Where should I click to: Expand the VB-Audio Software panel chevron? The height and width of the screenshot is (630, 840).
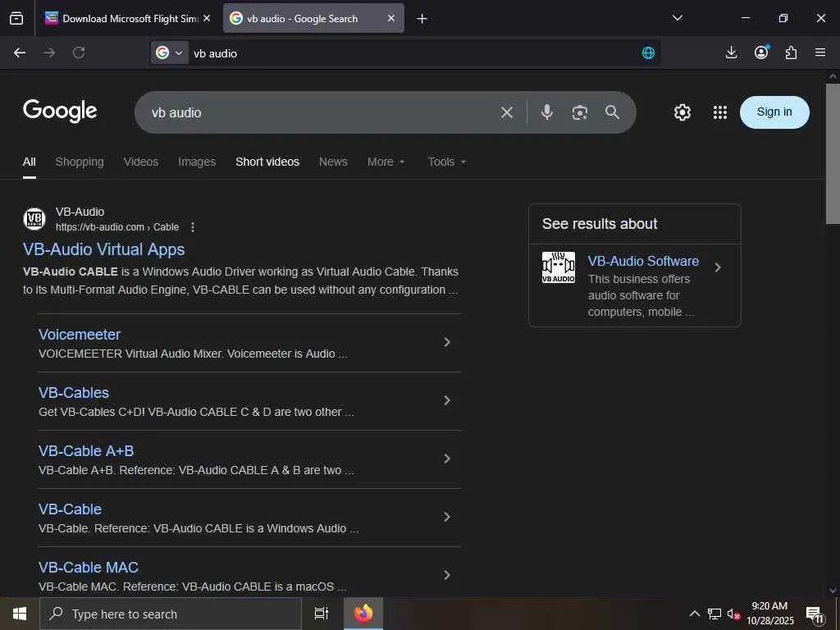718,267
